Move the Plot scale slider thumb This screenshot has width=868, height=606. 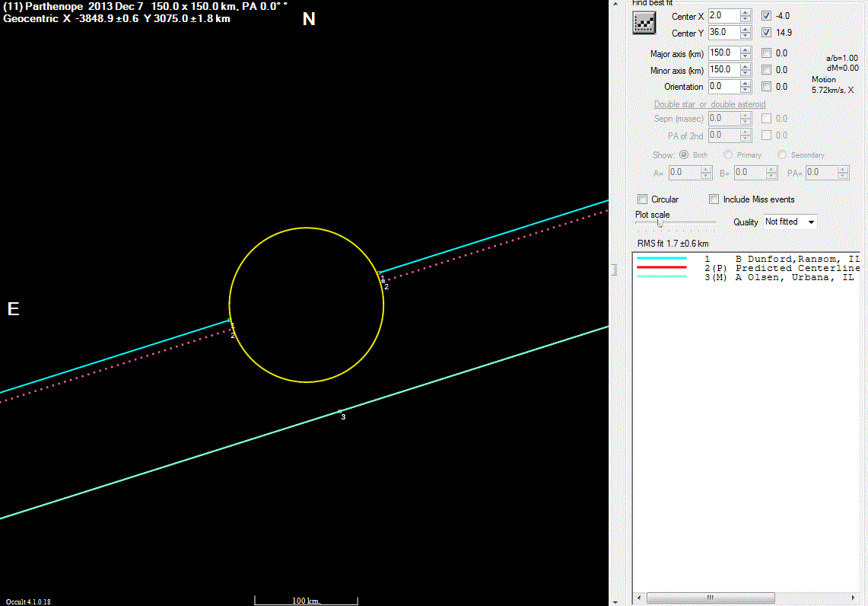point(660,222)
